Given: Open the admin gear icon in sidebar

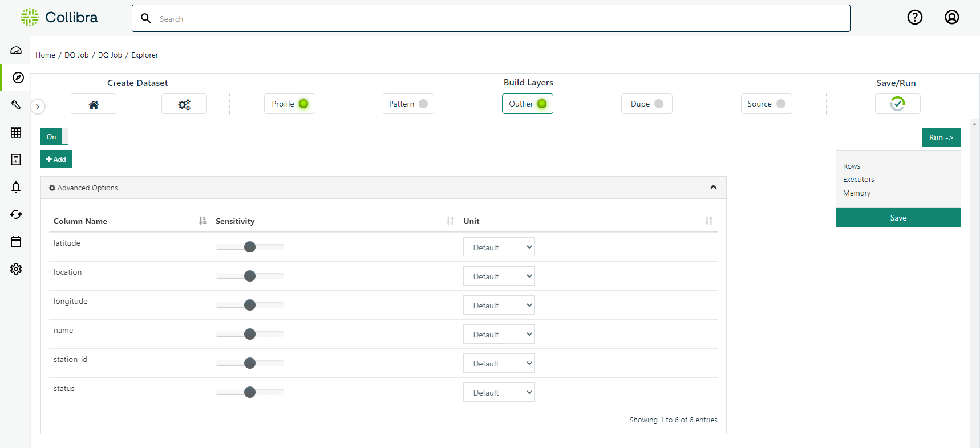Looking at the screenshot, I should point(16,269).
